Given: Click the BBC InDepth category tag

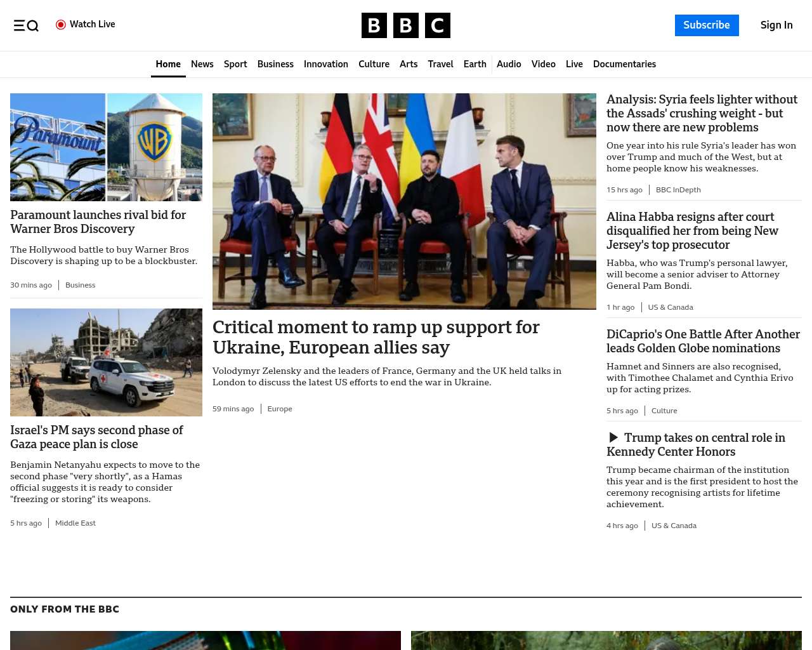Looking at the screenshot, I should tap(678, 190).
